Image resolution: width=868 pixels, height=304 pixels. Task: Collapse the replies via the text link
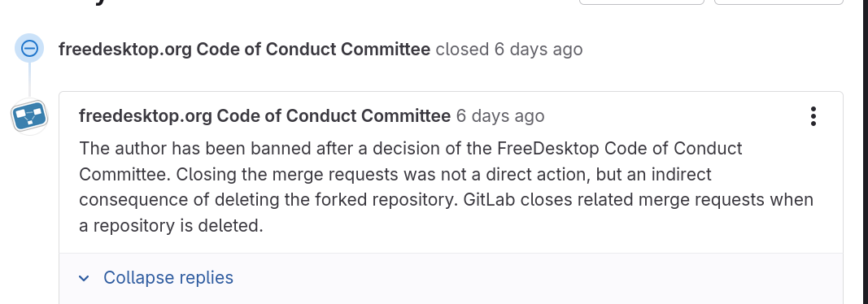(168, 277)
